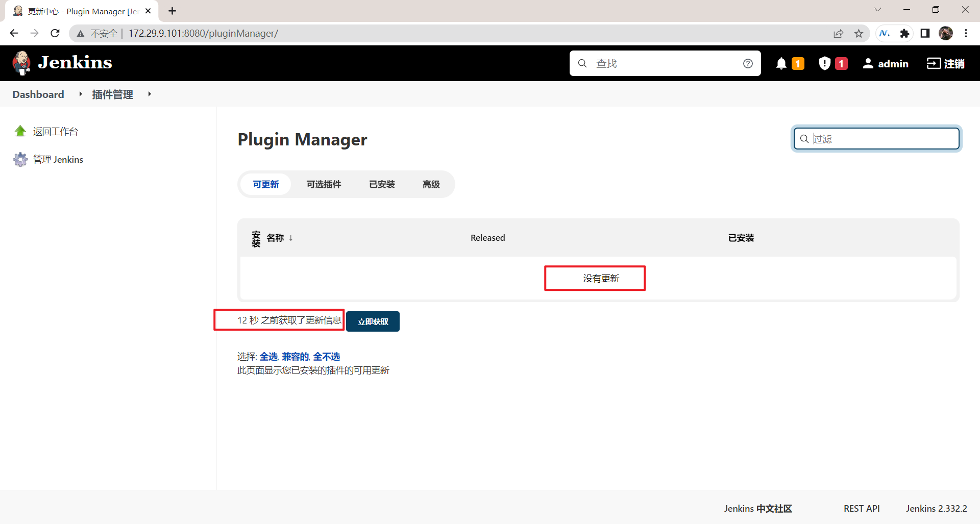Sort by the vertical 安装 column header
The height and width of the screenshot is (524, 980).
point(256,238)
